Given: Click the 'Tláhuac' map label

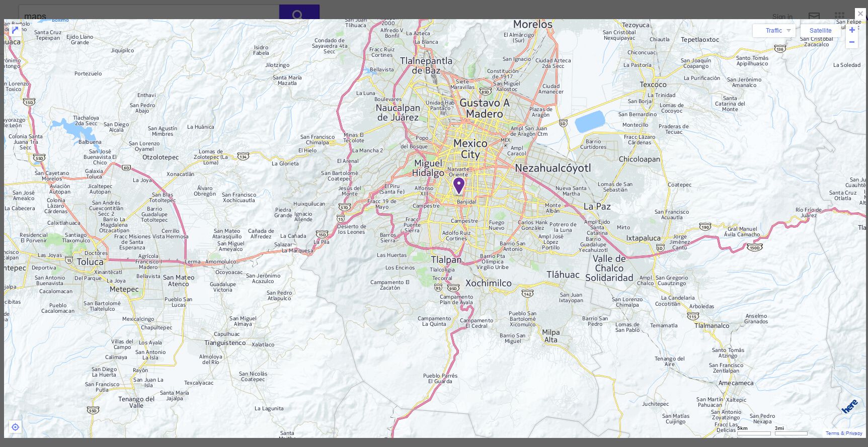Looking at the screenshot, I should (563, 275).
